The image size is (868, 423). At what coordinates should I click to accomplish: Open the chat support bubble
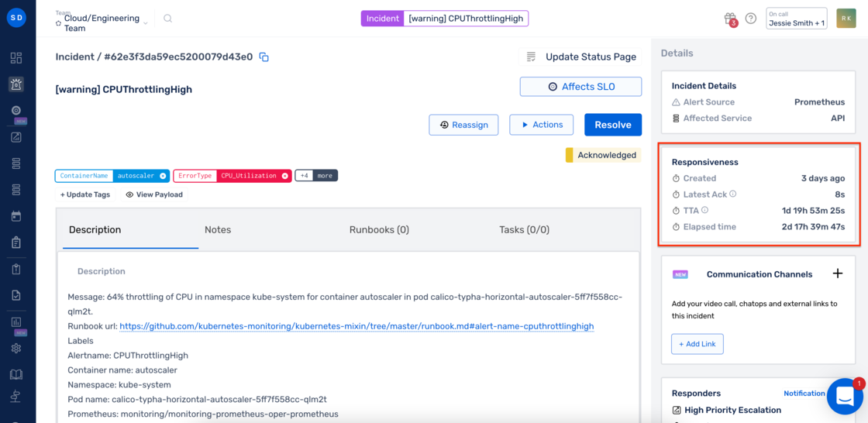(845, 396)
